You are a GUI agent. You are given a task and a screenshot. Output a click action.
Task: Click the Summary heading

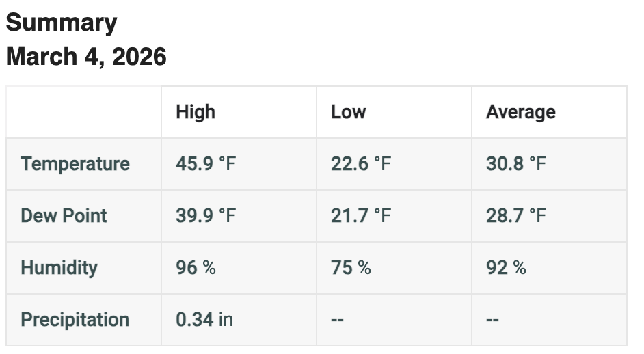tap(62, 23)
